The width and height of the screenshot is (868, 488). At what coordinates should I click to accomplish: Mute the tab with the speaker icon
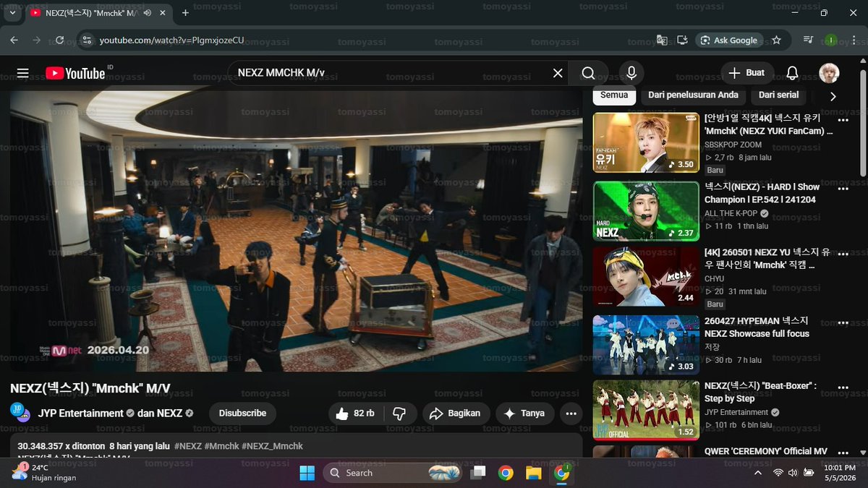pos(148,13)
